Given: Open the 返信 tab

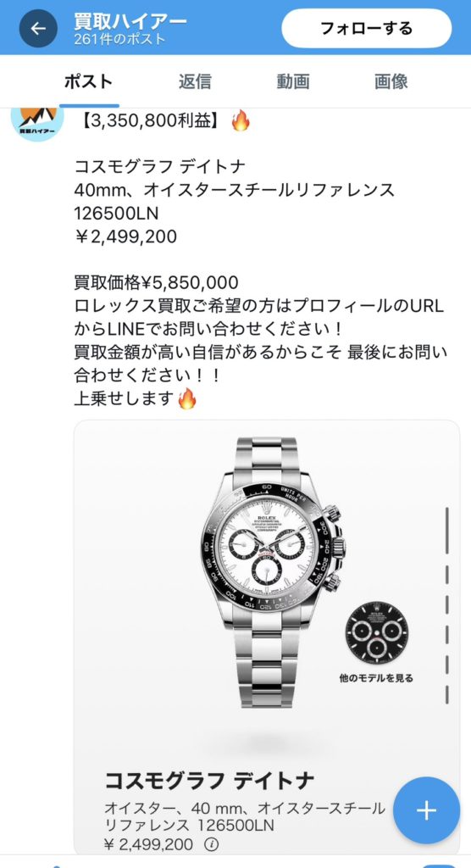Looking at the screenshot, I should 195,82.
